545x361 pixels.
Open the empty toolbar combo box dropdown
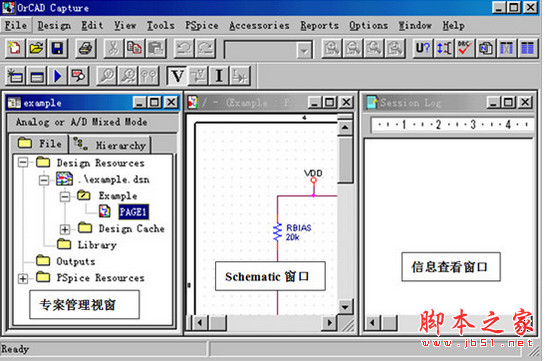point(304,50)
